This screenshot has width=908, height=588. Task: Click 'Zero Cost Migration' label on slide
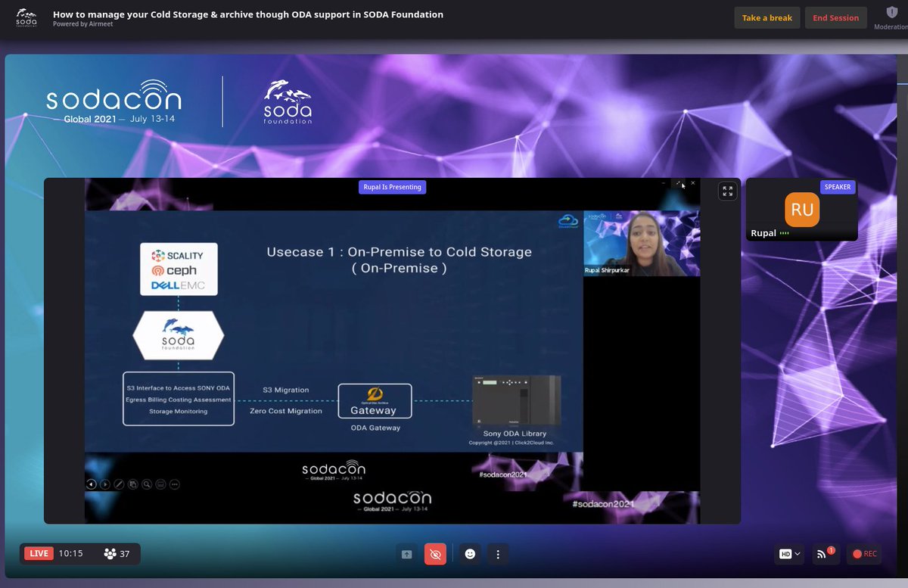coord(286,411)
